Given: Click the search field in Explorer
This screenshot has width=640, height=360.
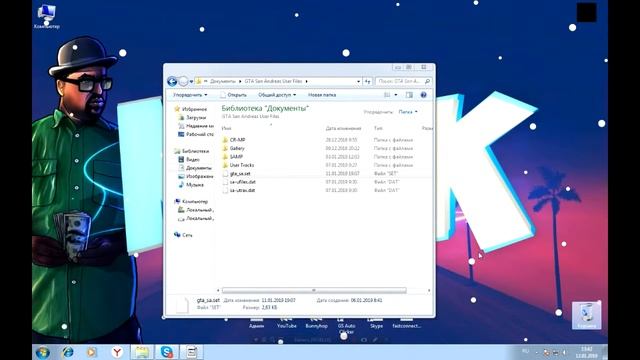Looking at the screenshot, I should coord(403,81).
